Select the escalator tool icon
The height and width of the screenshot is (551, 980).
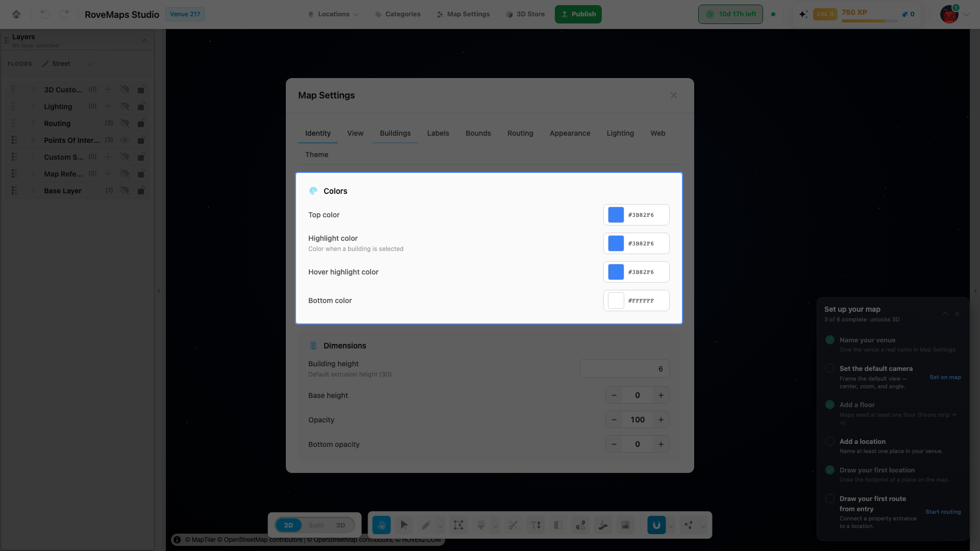point(603,525)
